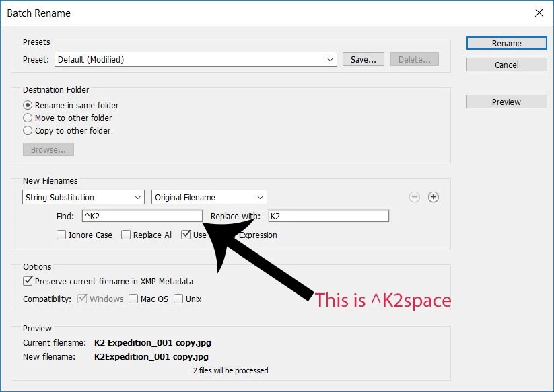
Task: Click the plus icon to add a filename row
Action: [433, 197]
